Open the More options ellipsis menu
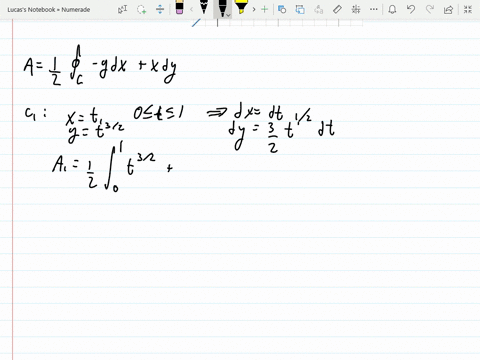 (374, 9)
